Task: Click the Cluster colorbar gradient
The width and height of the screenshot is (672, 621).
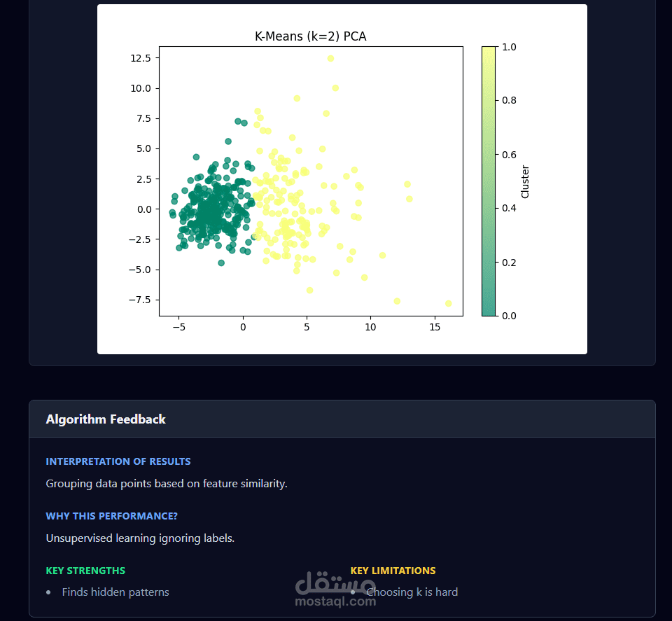Action: (488, 181)
